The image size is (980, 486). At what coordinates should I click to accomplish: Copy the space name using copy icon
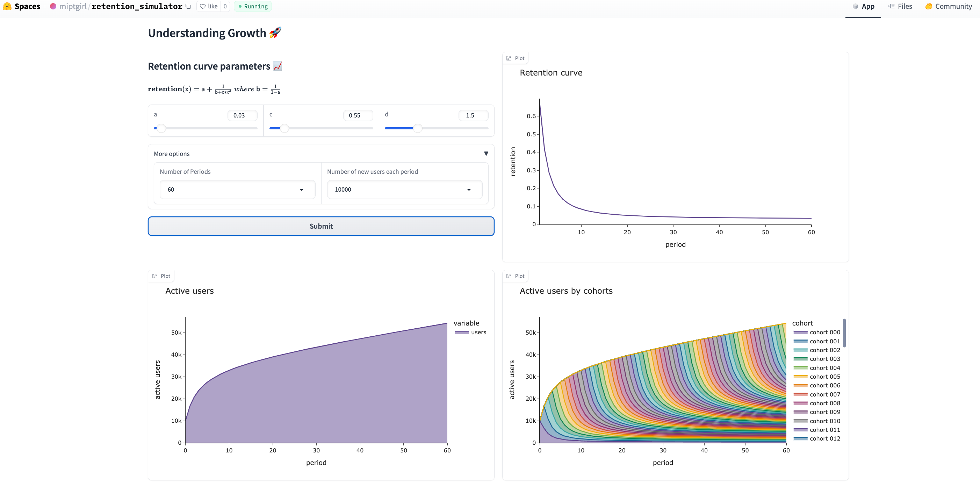pos(188,7)
